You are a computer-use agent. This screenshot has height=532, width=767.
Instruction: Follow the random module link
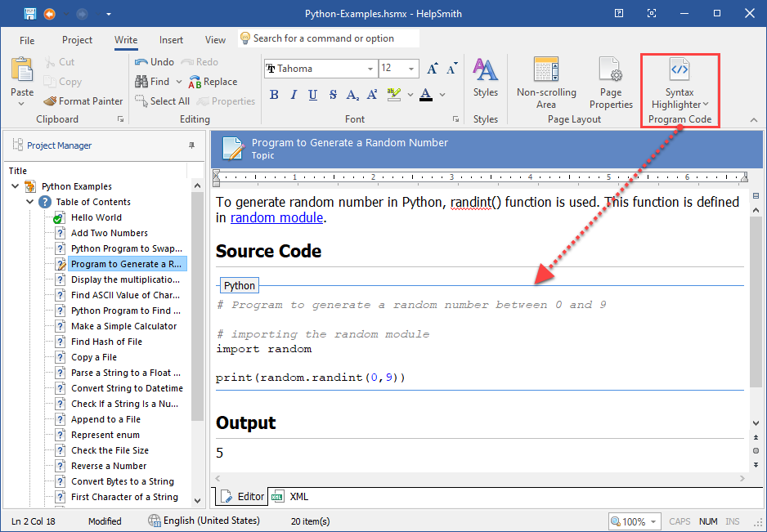tap(277, 217)
